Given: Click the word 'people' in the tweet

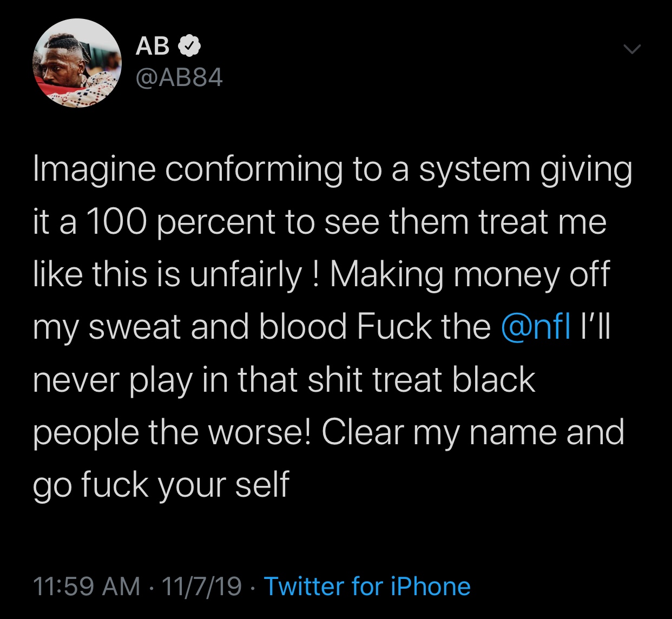Looking at the screenshot, I should [x=85, y=432].
